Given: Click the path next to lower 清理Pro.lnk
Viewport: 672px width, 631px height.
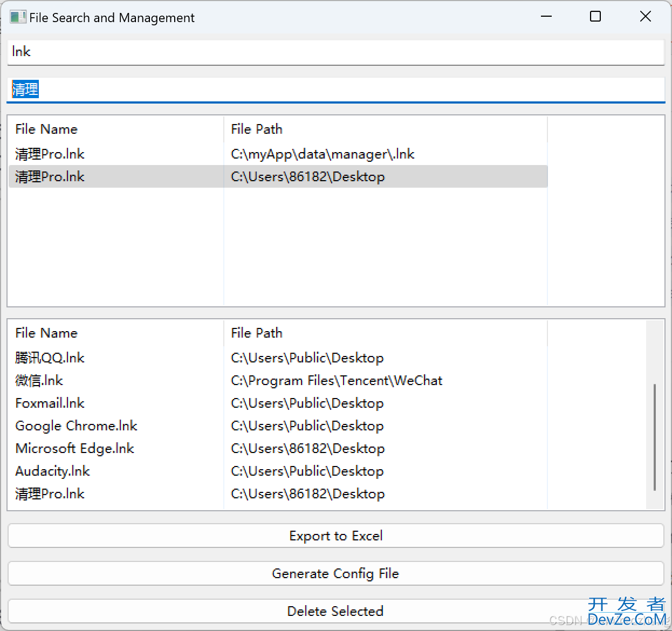Looking at the screenshot, I should [308, 494].
